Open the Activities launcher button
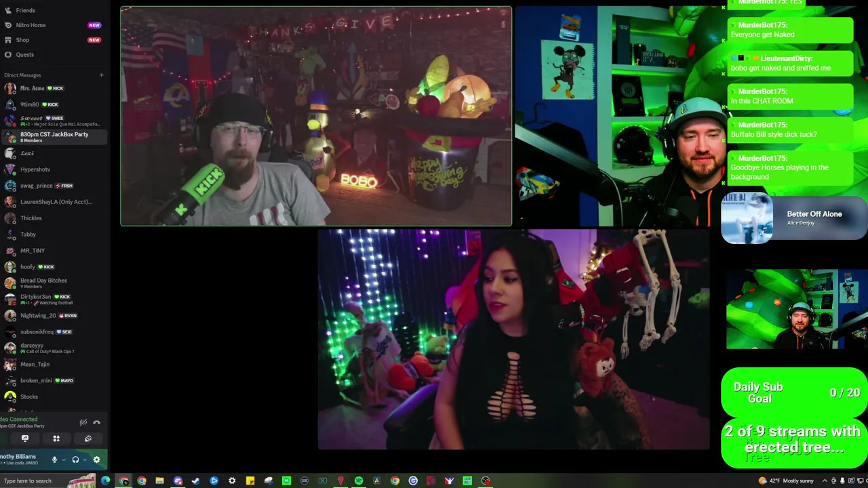Viewport: 868px width, 488px height. [56, 439]
